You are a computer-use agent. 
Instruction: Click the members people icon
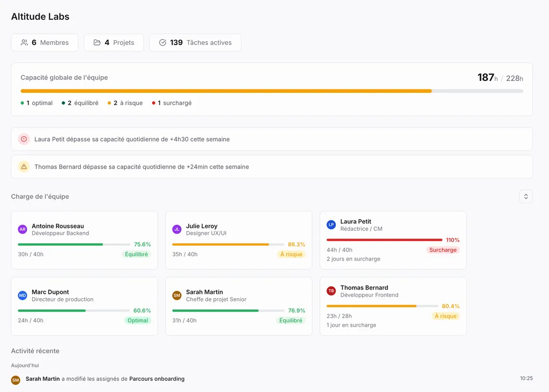coord(24,42)
